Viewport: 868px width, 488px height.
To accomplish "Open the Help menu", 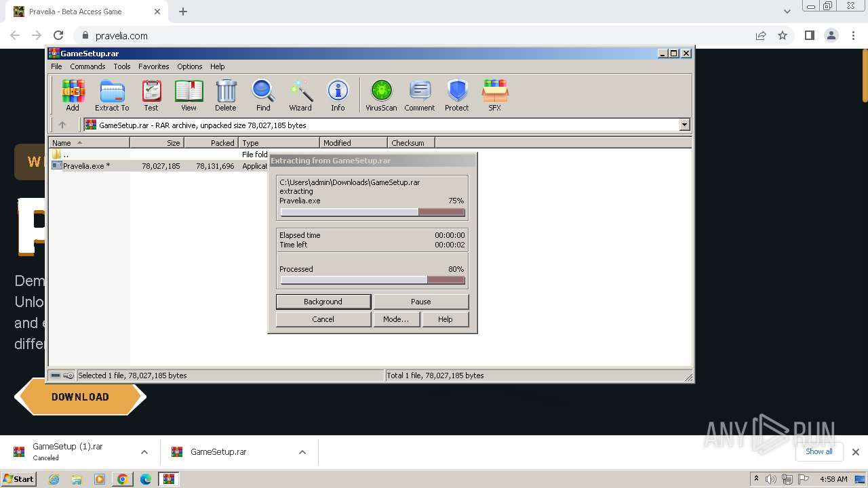I will click(x=218, y=66).
